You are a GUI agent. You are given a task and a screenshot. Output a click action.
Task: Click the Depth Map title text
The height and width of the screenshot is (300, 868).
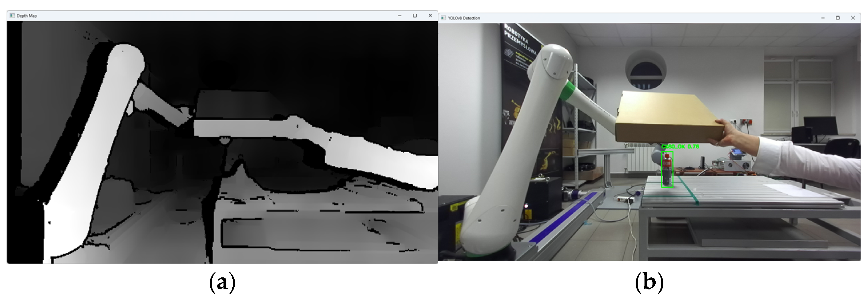[x=27, y=16]
